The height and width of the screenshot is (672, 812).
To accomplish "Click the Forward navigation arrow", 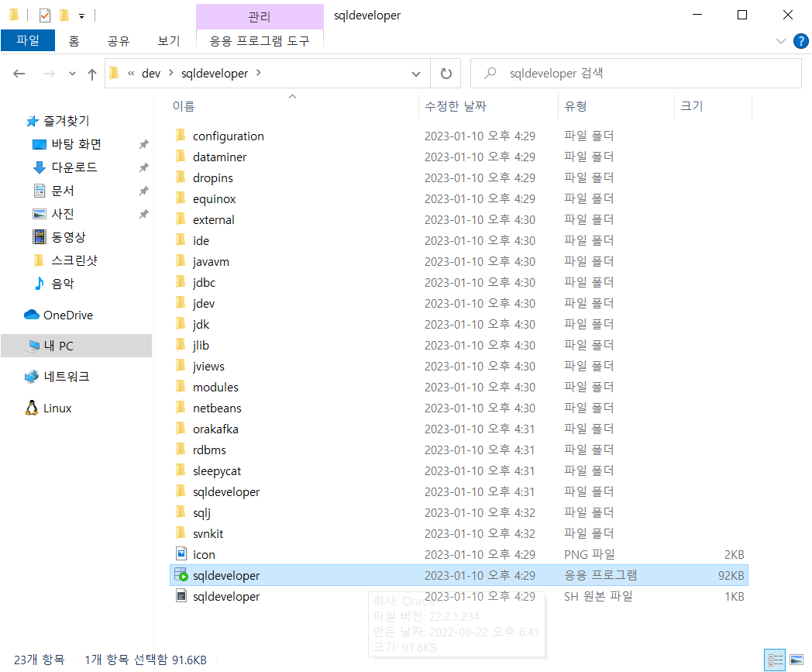I will [49, 74].
